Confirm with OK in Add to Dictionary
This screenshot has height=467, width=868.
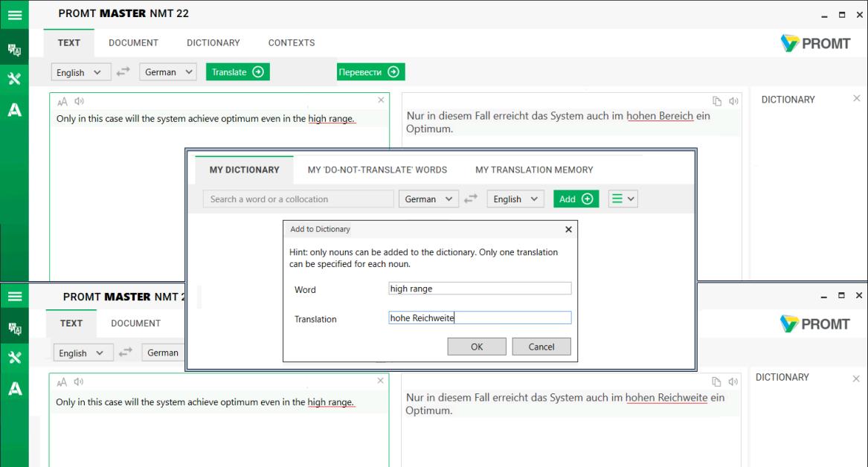click(477, 347)
